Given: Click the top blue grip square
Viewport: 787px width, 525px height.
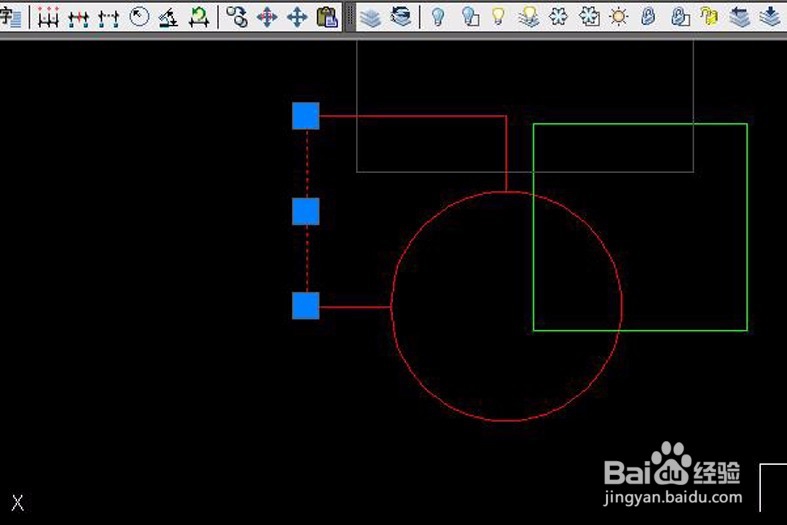Looking at the screenshot, I should tap(306, 116).
